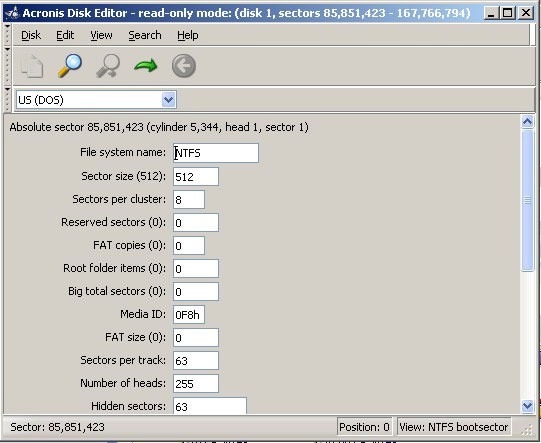Expand the US (DOS) encoding dropdown
Image resolution: width=541 pixels, height=443 pixels.
168,100
